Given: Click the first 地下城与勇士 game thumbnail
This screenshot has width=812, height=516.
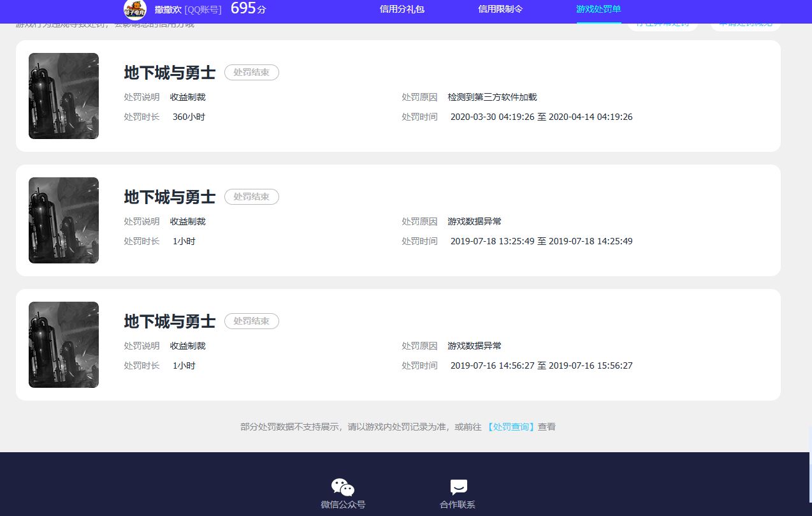Looking at the screenshot, I should pyautogui.click(x=63, y=96).
